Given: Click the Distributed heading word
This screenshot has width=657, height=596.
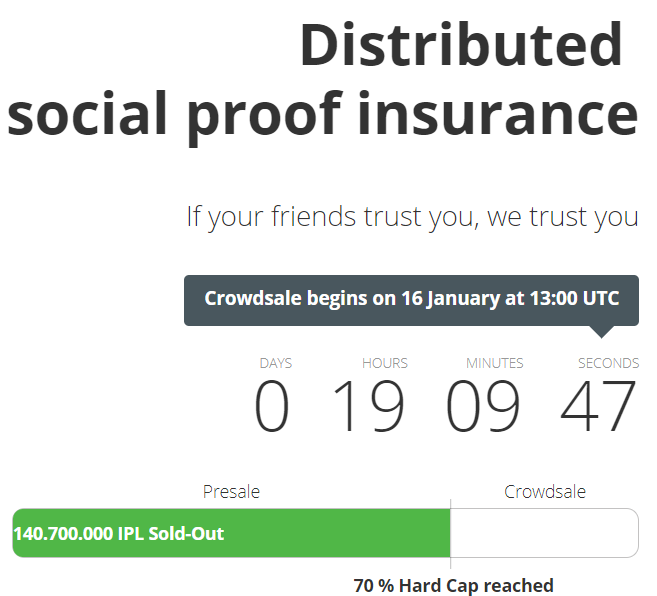Looking at the screenshot, I should point(461,44).
